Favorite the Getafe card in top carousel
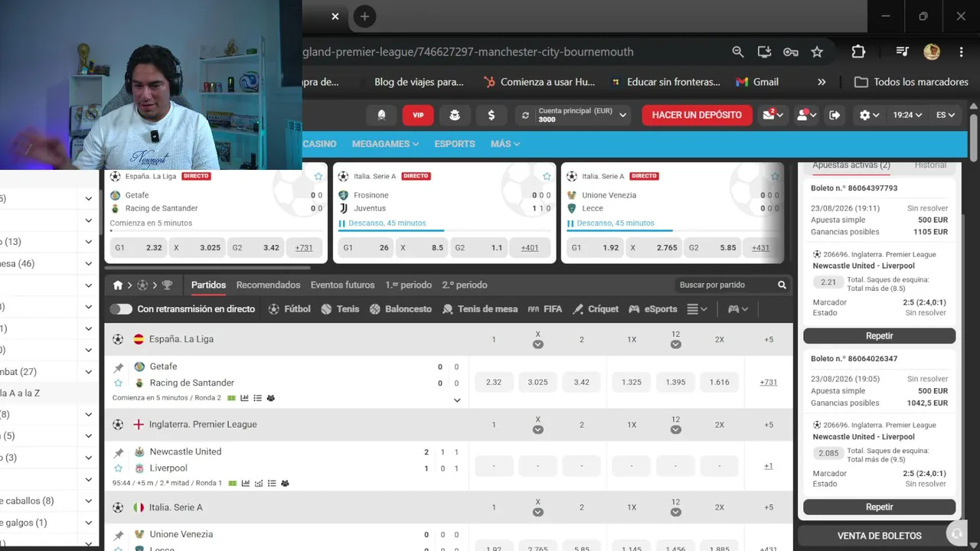 pos(318,176)
